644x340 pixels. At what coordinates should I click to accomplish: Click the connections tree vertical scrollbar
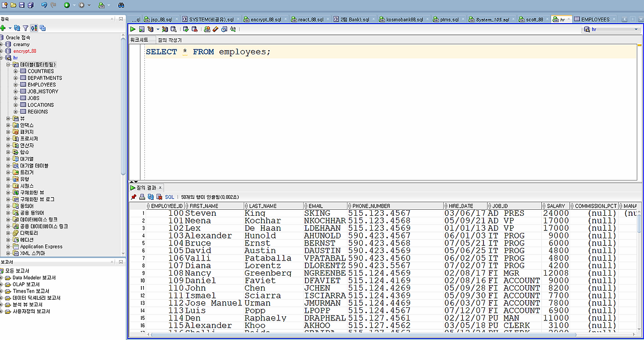click(x=123, y=106)
